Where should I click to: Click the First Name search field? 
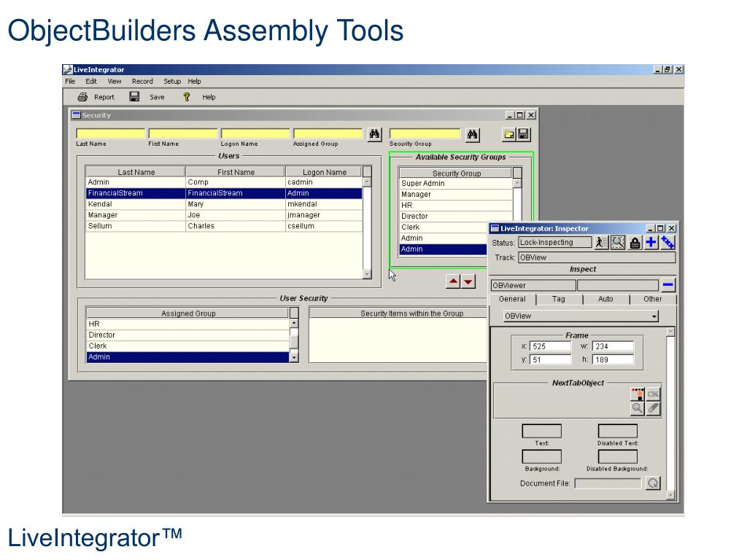[x=183, y=133]
